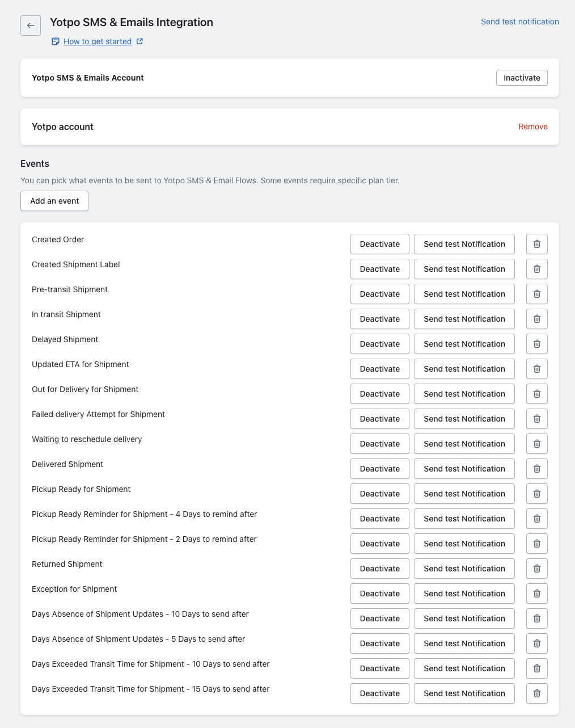Trash the Pre-transit Shipment event
The height and width of the screenshot is (728, 575).
tap(536, 294)
